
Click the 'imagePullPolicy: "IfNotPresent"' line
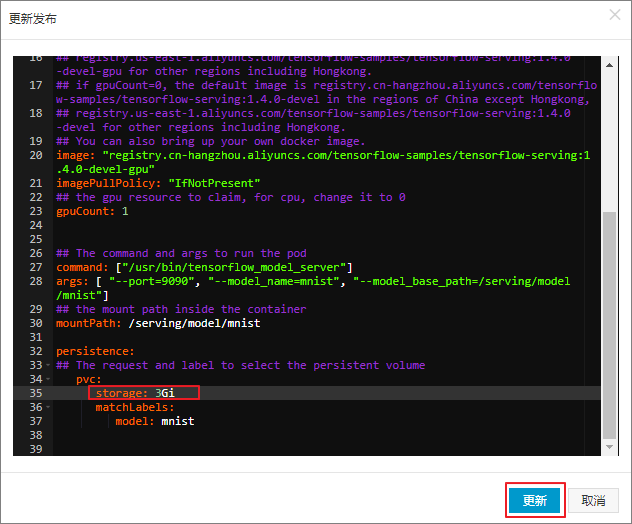click(158, 183)
